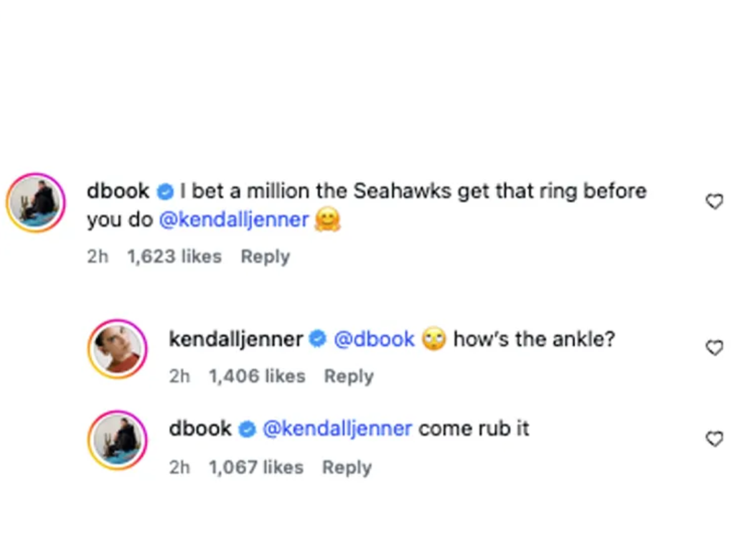
Task: Open the 1,067 likes list
Action: click(x=256, y=467)
